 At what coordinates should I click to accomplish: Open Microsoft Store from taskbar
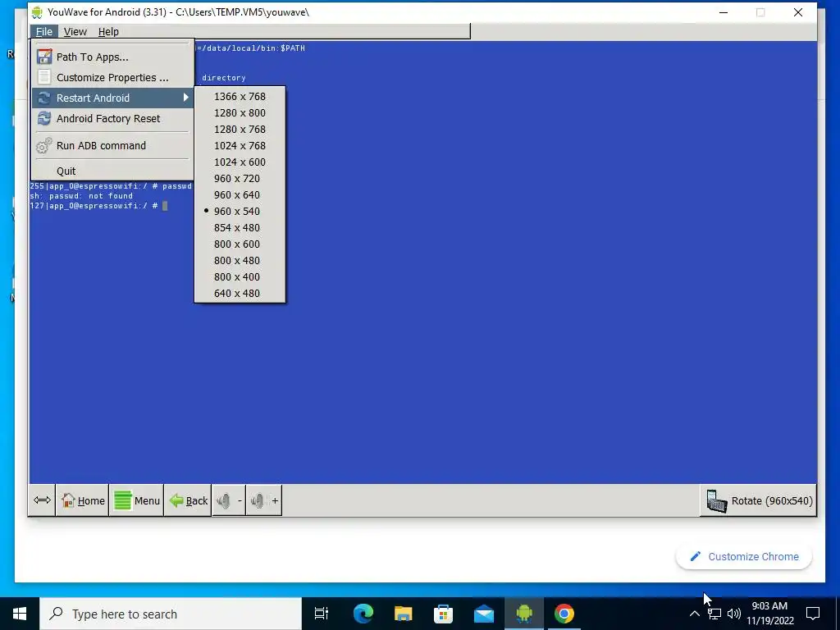(443, 614)
